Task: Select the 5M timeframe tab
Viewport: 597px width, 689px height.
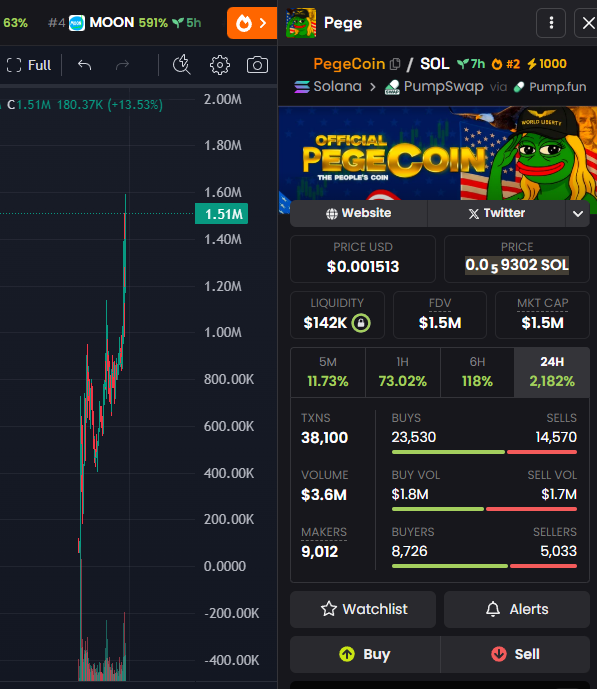Action: 328,372
